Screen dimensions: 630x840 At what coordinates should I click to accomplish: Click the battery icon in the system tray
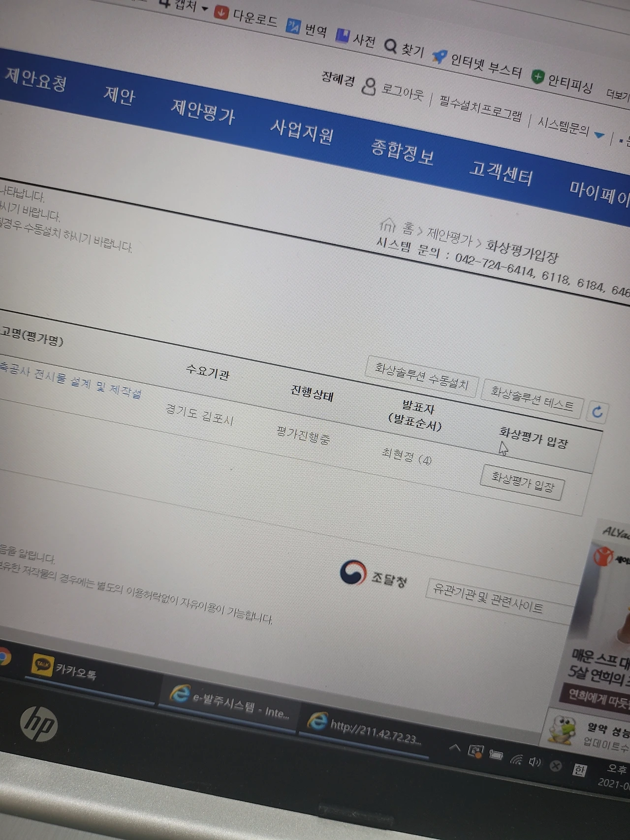click(495, 755)
